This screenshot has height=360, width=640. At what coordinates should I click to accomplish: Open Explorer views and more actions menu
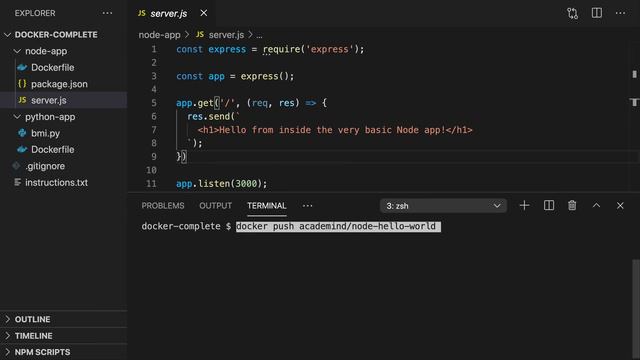107,13
